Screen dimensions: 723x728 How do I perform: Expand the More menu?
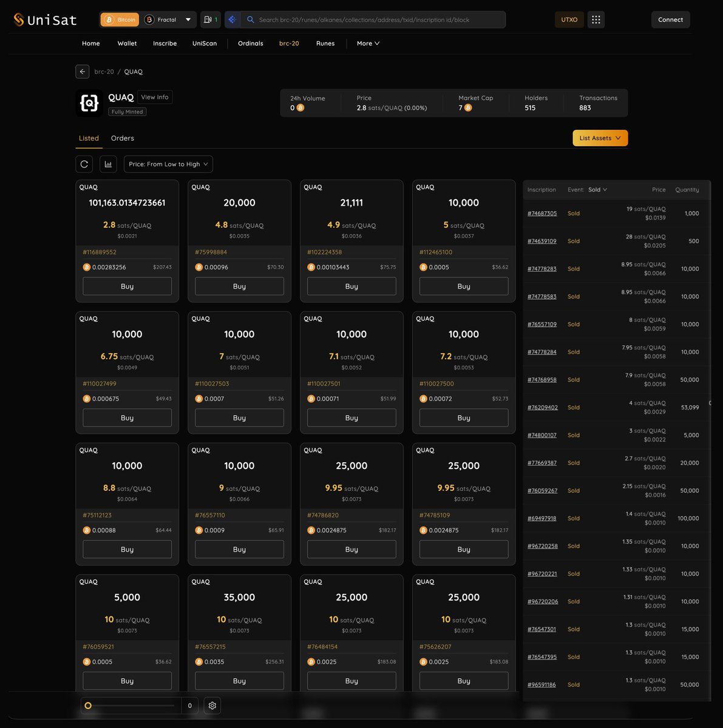tap(368, 44)
